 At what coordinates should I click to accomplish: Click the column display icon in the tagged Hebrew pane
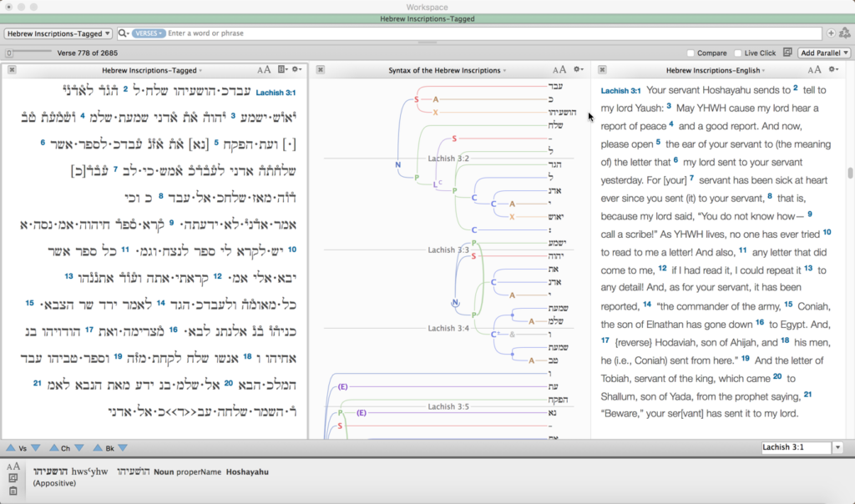coord(281,70)
